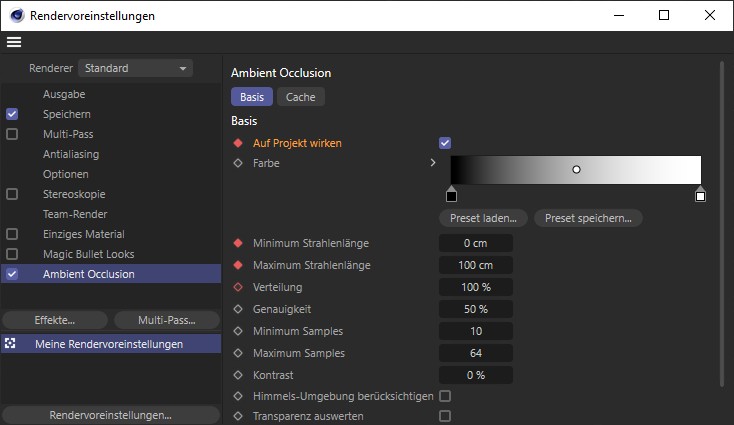Image resolution: width=734 pixels, height=425 pixels.
Task: Click the icon beside Meine Rendervoreinstellungen
Action: pos(10,344)
